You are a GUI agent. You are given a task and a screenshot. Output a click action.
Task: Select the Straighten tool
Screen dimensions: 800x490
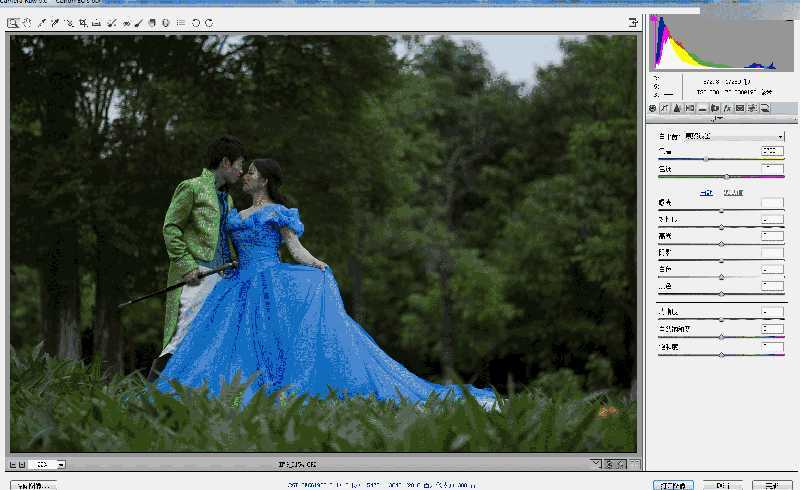click(96, 23)
